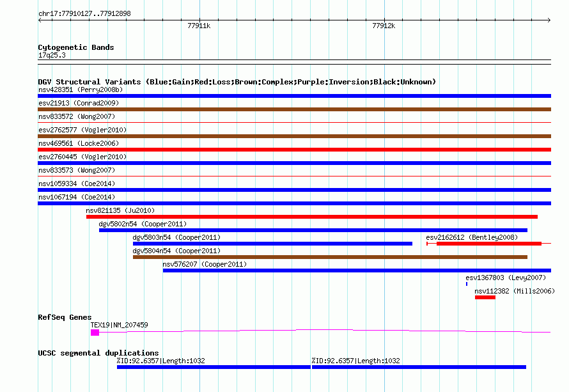Click the second segmental duplication blue bar
The height and width of the screenshot is (392, 569).
(x=419, y=367)
